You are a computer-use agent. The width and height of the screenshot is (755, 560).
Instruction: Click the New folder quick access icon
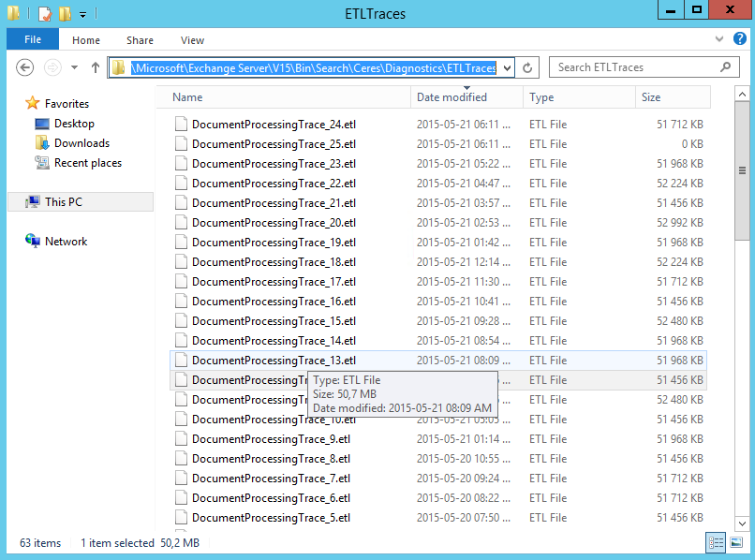coord(65,13)
